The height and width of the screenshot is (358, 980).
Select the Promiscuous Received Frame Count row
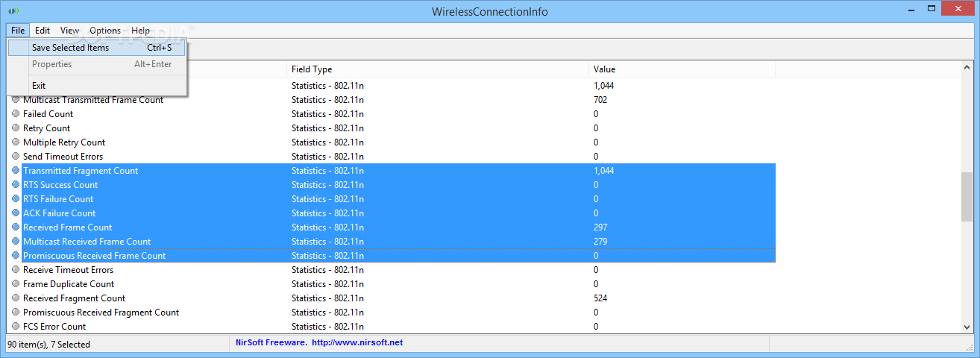coord(392,256)
